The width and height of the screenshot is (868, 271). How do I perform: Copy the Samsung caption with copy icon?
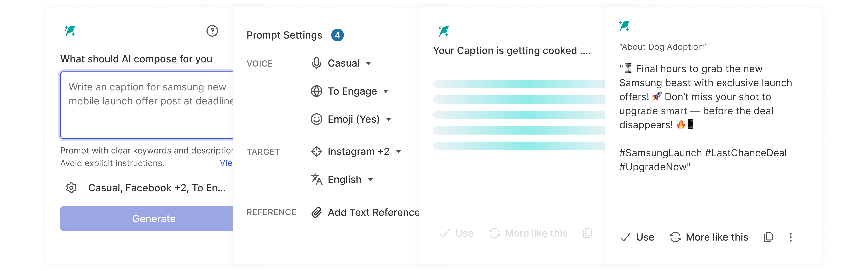[x=768, y=237]
